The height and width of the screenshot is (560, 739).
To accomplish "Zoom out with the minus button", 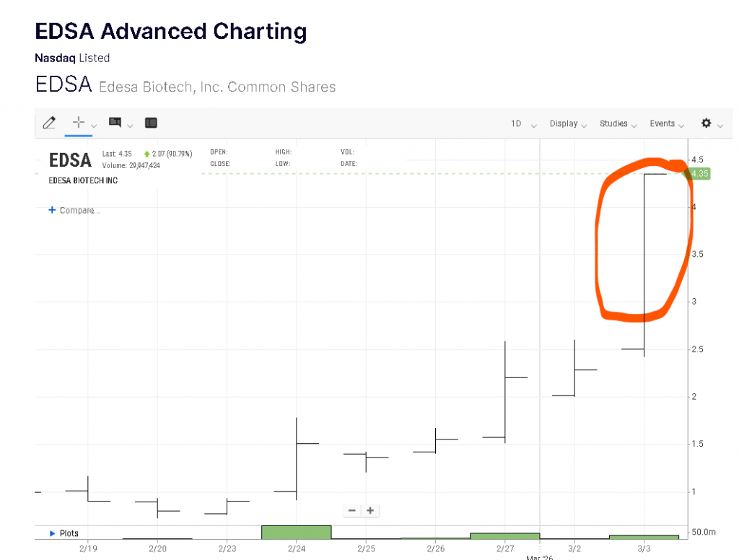I will pos(352,510).
